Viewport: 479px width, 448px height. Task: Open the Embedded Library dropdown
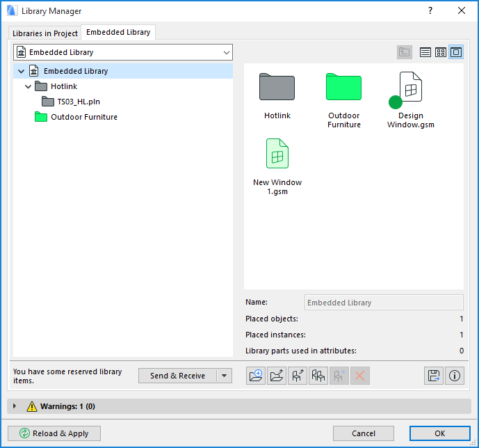(123, 52)
